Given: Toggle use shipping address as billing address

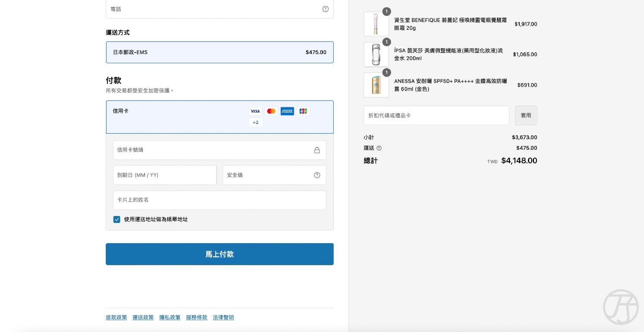Looking at the screenshot, I should coord(117,219).
